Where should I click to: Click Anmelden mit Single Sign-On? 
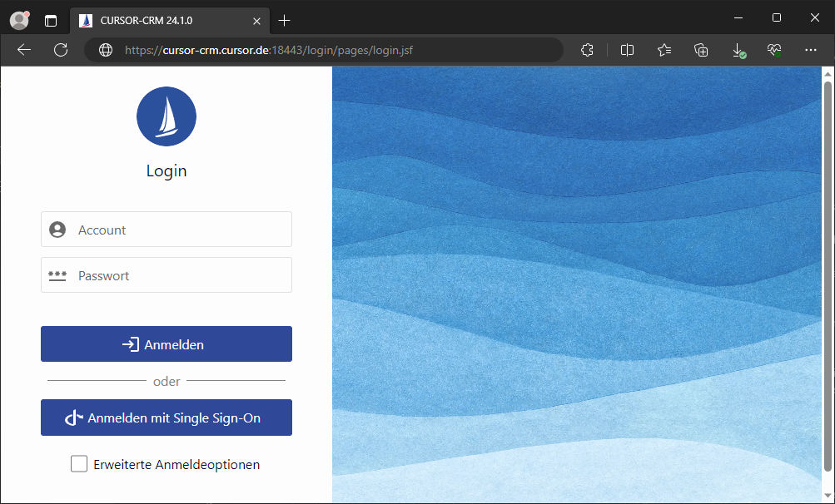point(167,418)
